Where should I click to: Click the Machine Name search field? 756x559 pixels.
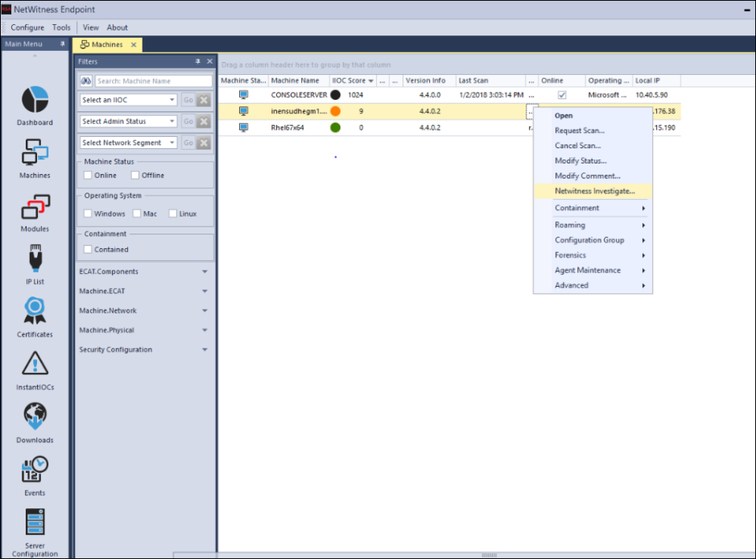153,81
